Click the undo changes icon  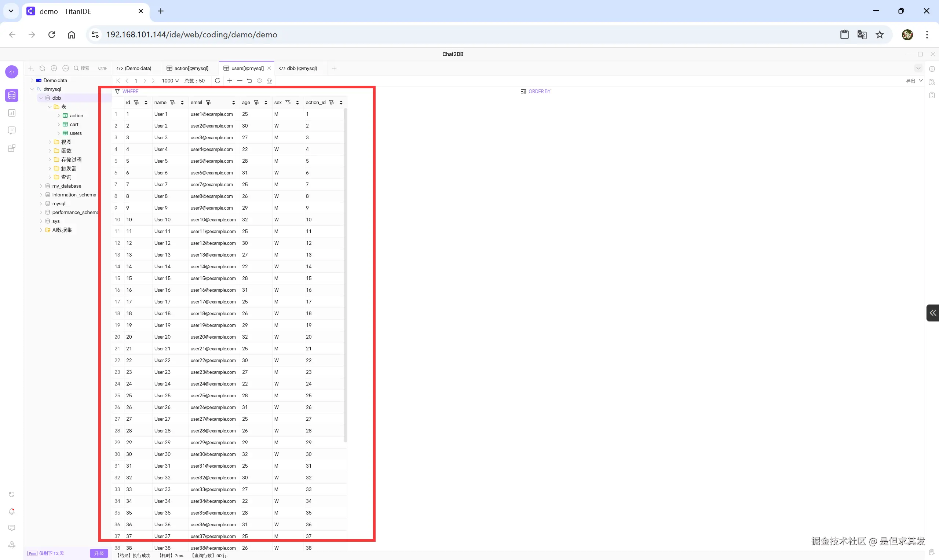click(x=249, y=80)
